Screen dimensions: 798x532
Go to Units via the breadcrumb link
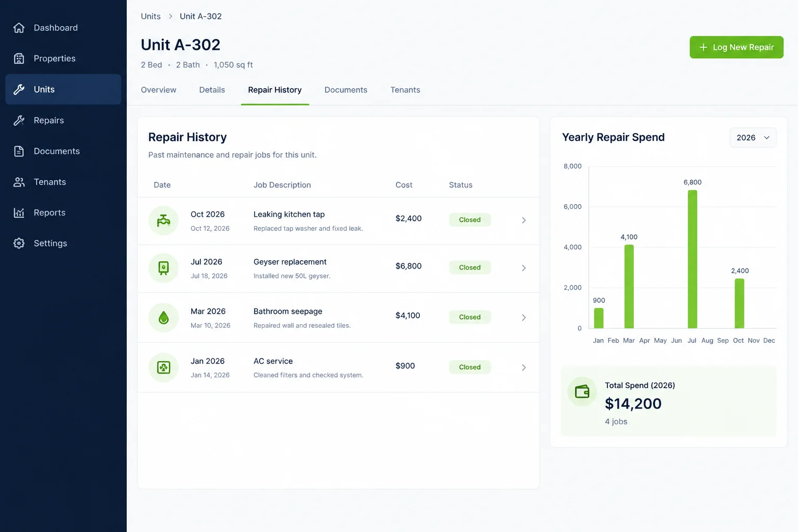pos(151,16)
